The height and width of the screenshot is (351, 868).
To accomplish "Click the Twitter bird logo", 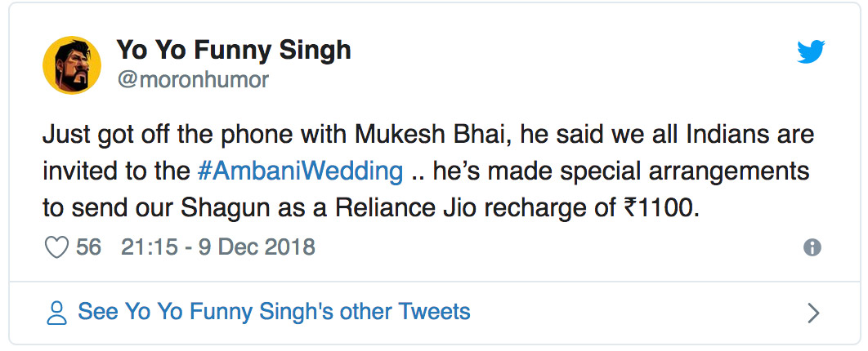I will [x=811, y=52].
